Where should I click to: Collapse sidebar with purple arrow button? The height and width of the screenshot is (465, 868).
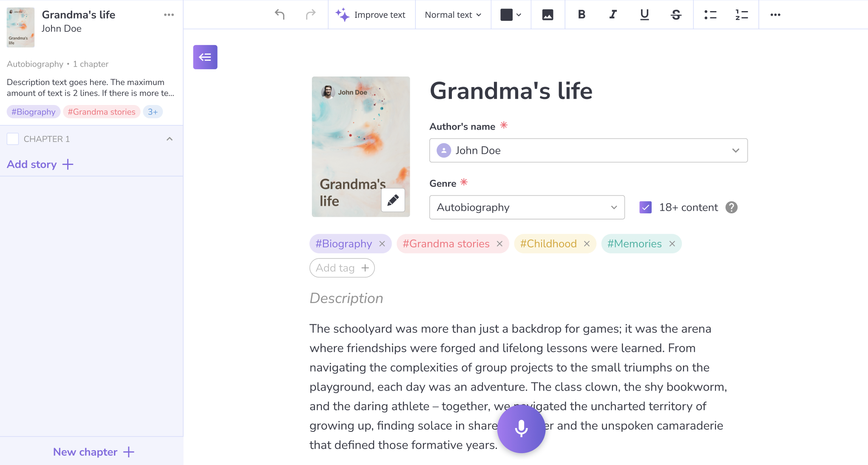pyautogui.click(x=205, y=57)
